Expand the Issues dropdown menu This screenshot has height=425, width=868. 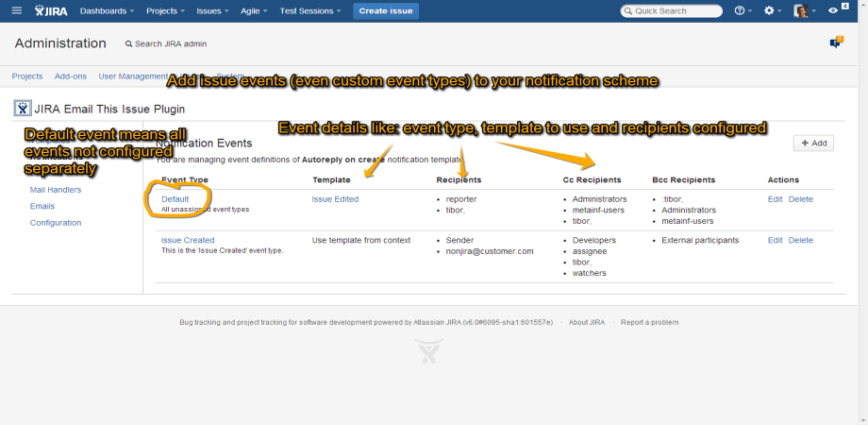tap(212, 10)
